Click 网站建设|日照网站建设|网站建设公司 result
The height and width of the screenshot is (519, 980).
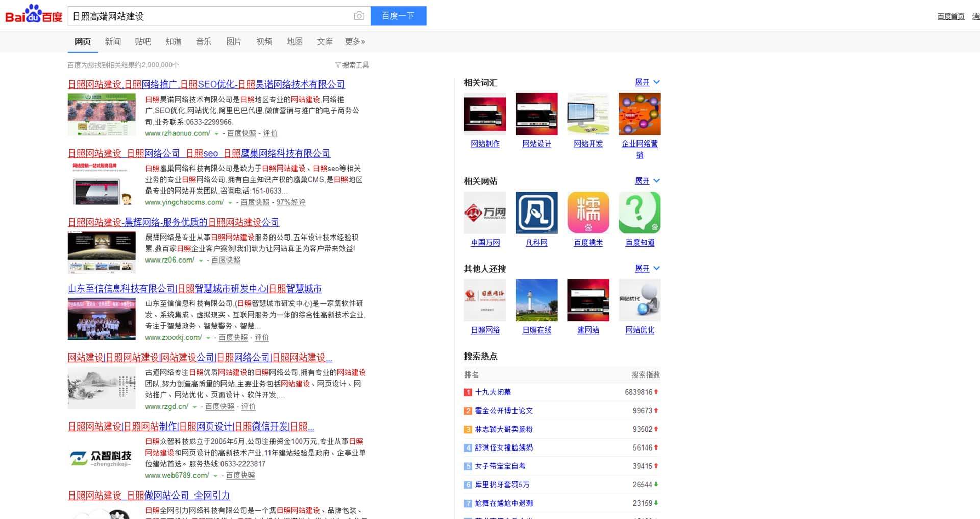click(x=200, y=357)
